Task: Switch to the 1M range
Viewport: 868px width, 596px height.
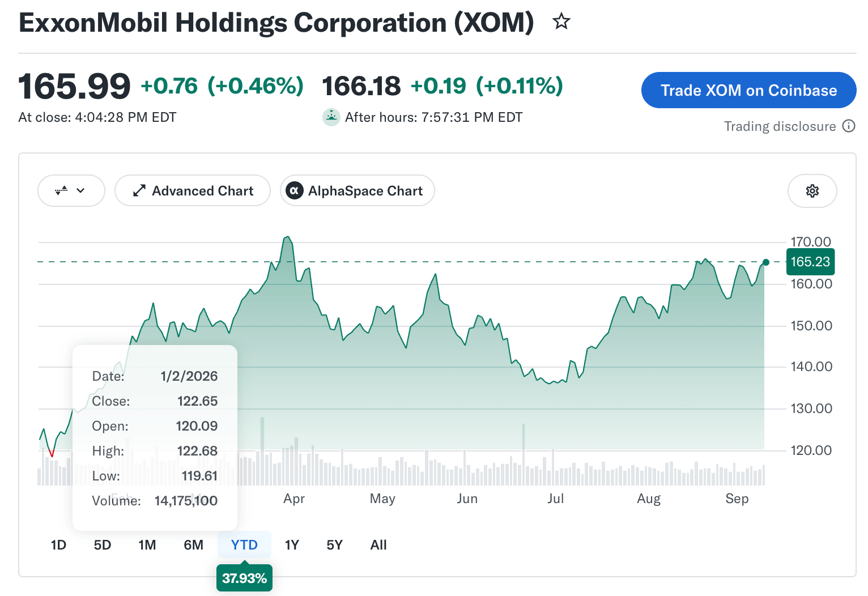Action: pos(147,545)
